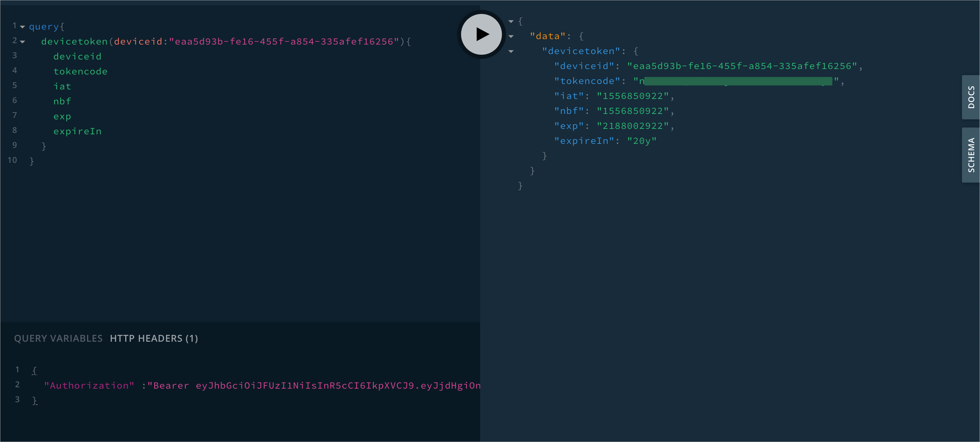
Task: Click the "devicetoken" key in response
Action: pyautogui.click(x=581, y=51)
